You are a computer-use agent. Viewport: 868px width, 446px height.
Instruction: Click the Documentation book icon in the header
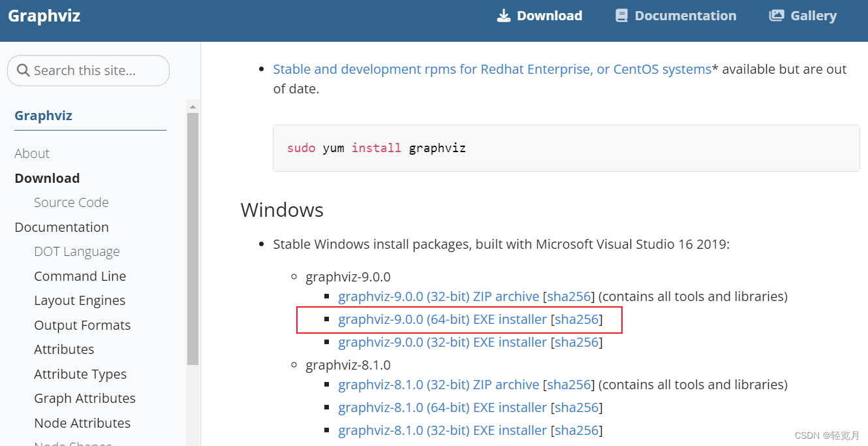tap(621, 15)
